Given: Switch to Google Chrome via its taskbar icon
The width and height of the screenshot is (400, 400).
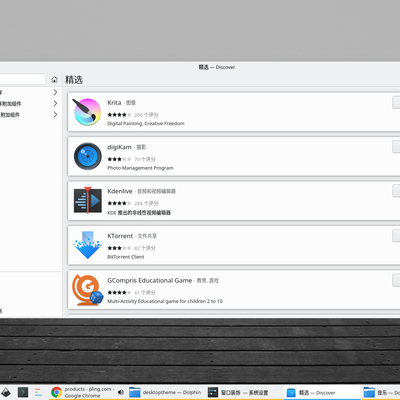Looking at the screenshot, I should [x=56, y=392].
